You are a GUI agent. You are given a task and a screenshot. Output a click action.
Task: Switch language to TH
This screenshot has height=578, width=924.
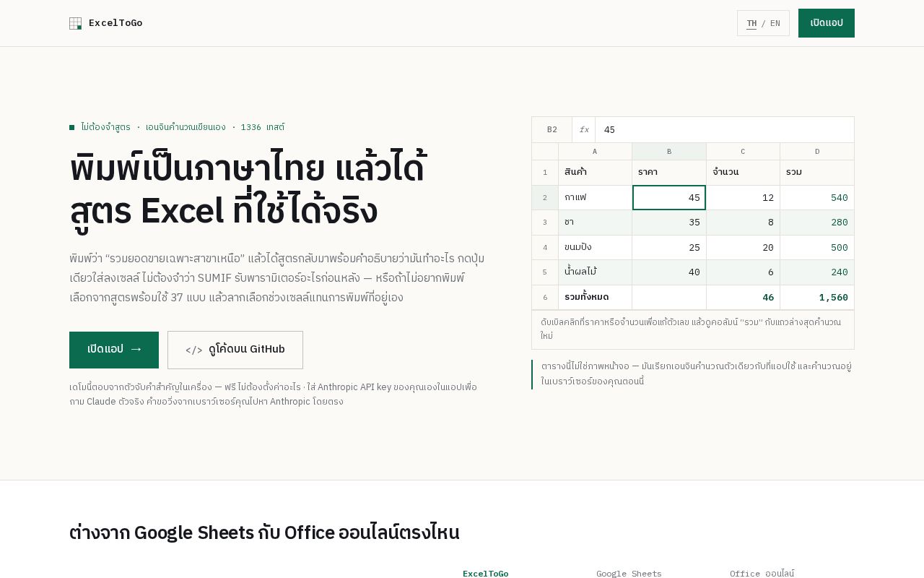click(x=751, y=23)
